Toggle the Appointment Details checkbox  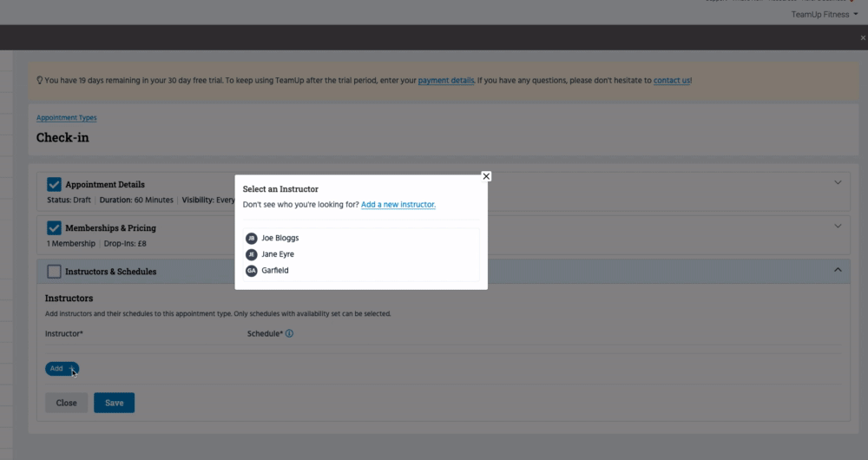coord(54,184)
